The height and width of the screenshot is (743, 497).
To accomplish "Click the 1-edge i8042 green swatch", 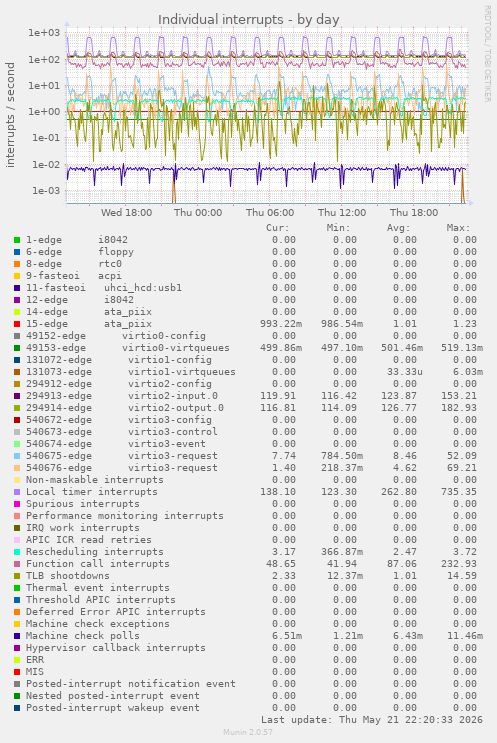I will tap(17, 240).
